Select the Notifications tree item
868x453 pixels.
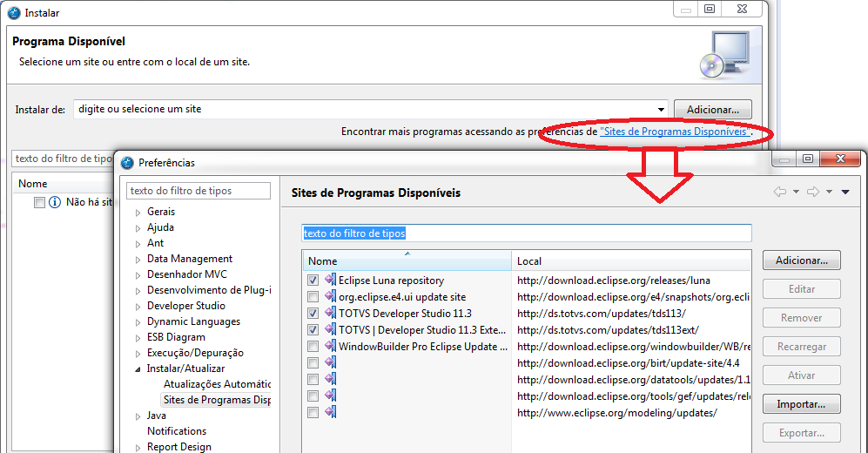[x=177, y=431]
